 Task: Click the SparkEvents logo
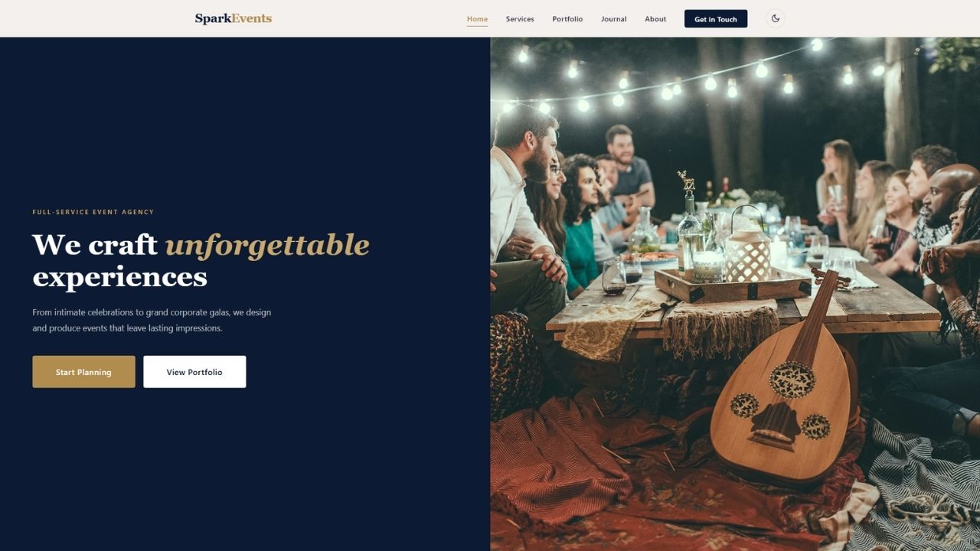pyautogui.click(x=233, y=18)
